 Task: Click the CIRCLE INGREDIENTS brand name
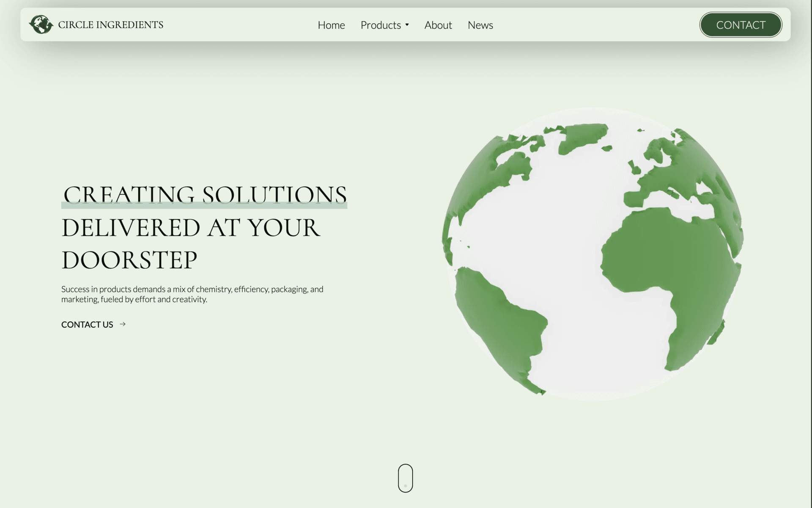point(111,25)
